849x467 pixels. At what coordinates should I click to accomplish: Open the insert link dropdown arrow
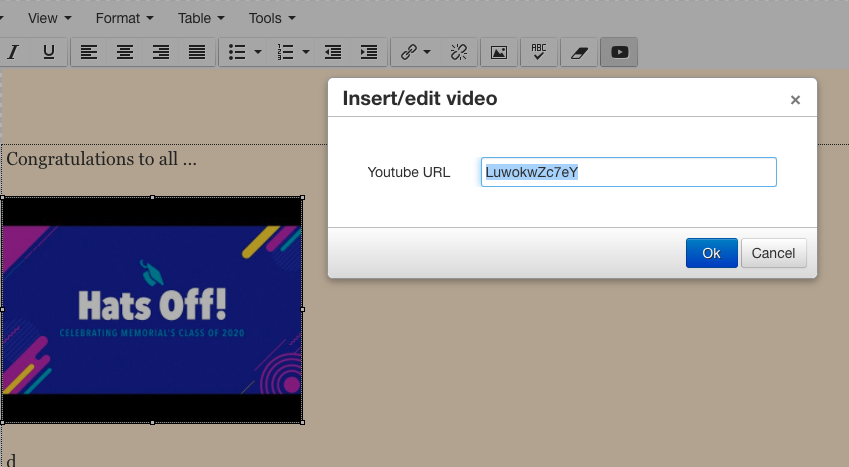coord(428,52)
